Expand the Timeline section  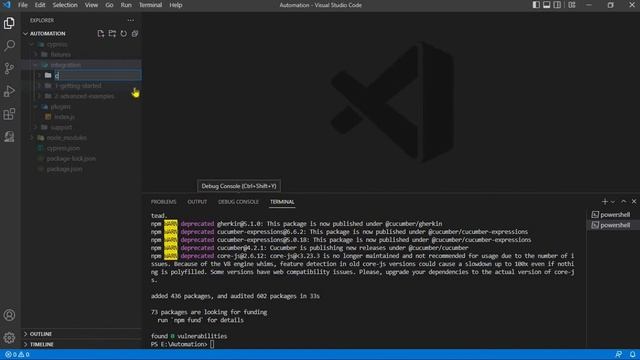(x=81, y=344)
